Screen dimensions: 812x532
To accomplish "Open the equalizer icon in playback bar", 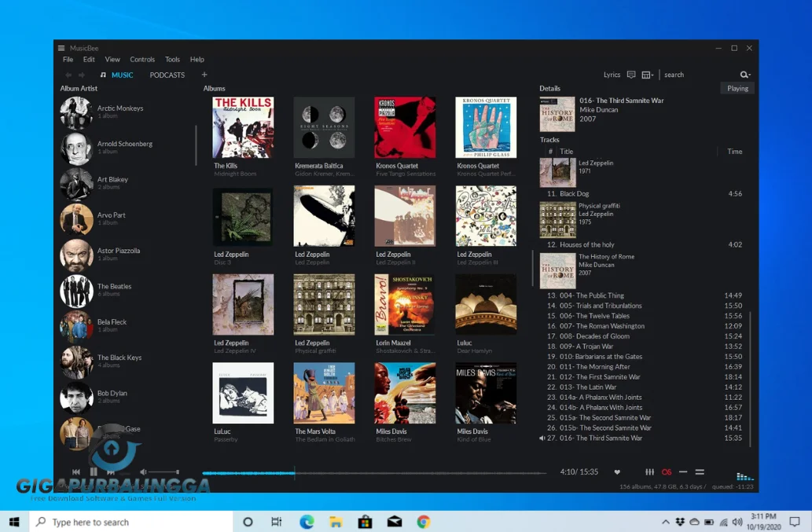I will tap(650, 472).
